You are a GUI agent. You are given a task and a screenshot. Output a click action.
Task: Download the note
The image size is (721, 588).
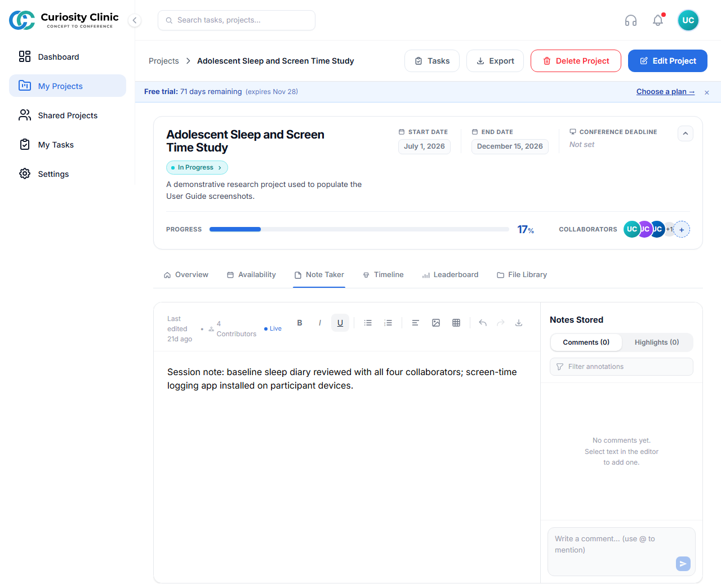[x=519, y=323]
